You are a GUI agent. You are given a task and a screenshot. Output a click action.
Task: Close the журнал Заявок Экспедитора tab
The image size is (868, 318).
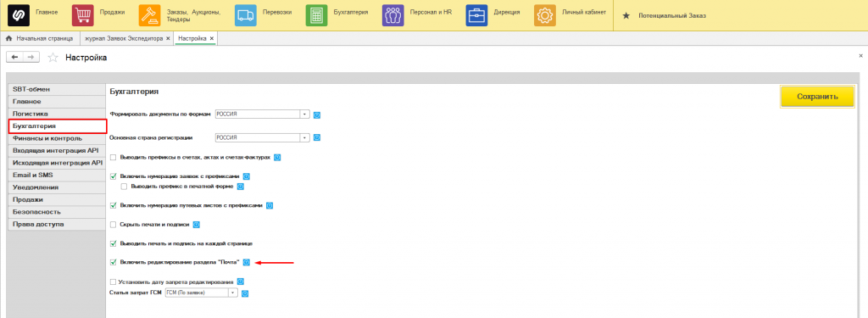168,39
